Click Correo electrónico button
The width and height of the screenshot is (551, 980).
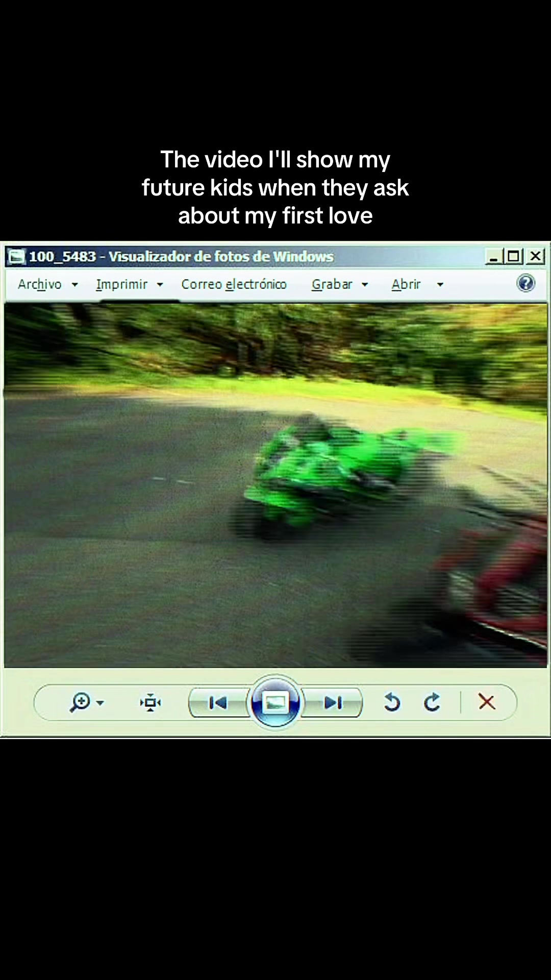click(x=234, y=284)
